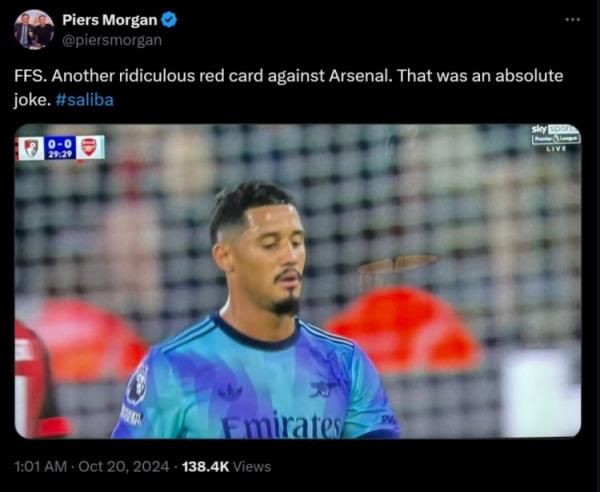
Task: Click the 29:29 match clock
Action: pyautogui.click(x=59, y=154)
